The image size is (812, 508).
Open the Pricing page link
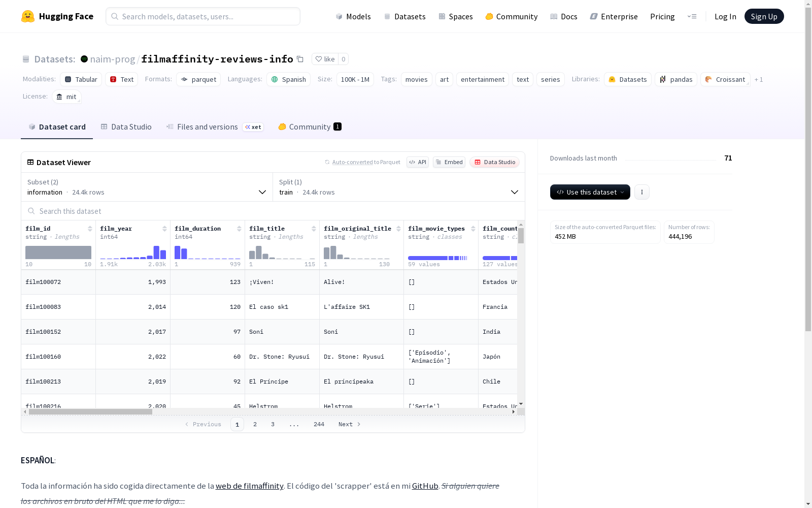(x=662, y=16)
